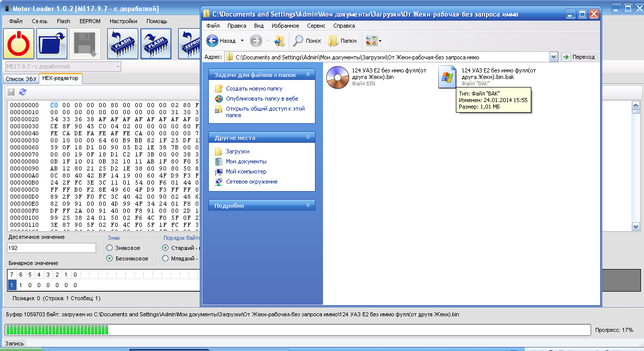Click hex editor vertical scrollbar down arrow
This screenshot has width=644, height=351.
(x=636, y=226)
